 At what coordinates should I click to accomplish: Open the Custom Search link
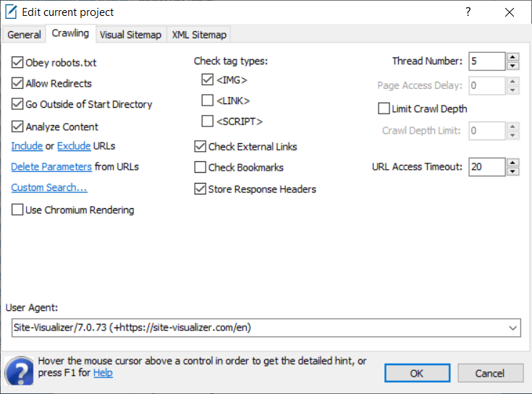tap(49, 188)
